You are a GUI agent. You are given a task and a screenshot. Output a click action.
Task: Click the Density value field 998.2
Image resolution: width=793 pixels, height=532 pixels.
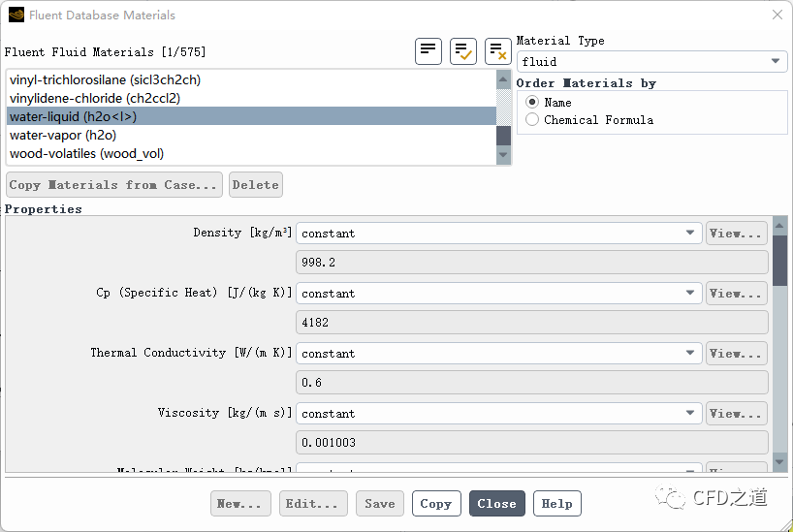532,263
